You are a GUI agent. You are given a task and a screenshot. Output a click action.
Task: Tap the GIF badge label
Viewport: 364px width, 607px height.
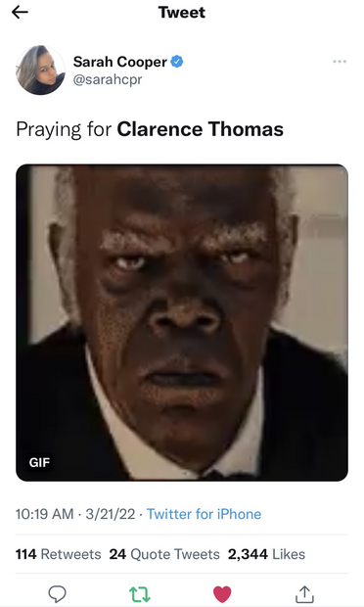pos(39,462)
